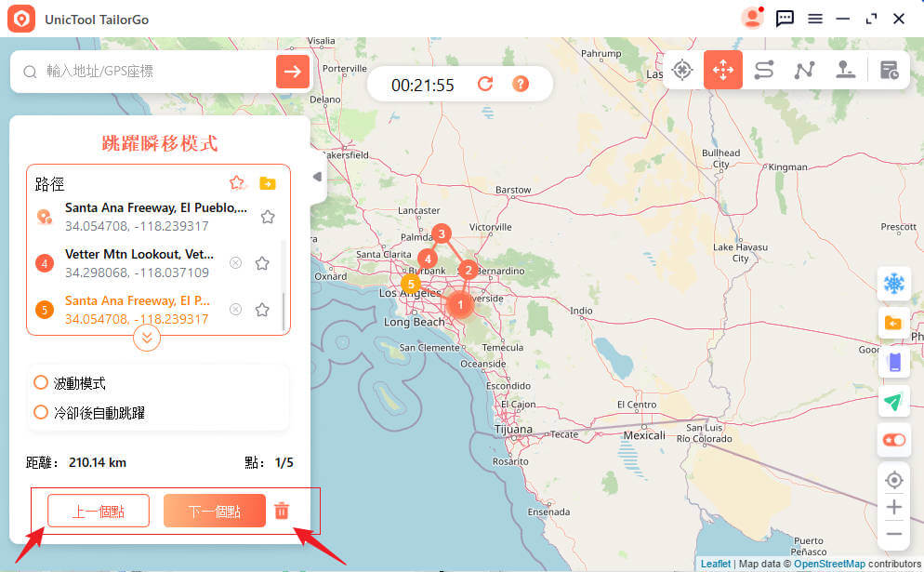Open the user account avatar
924x572 pixels.
tap(752, 19)
